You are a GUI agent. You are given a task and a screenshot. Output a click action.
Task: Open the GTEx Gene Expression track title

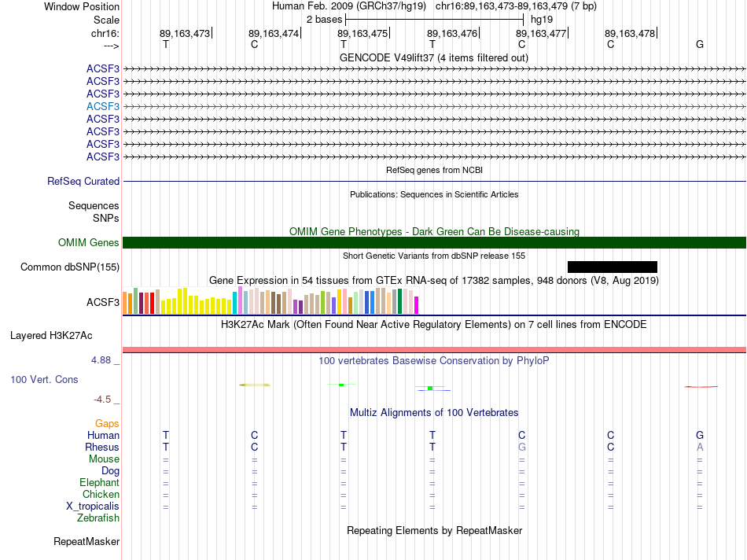(x=434, y=280)
